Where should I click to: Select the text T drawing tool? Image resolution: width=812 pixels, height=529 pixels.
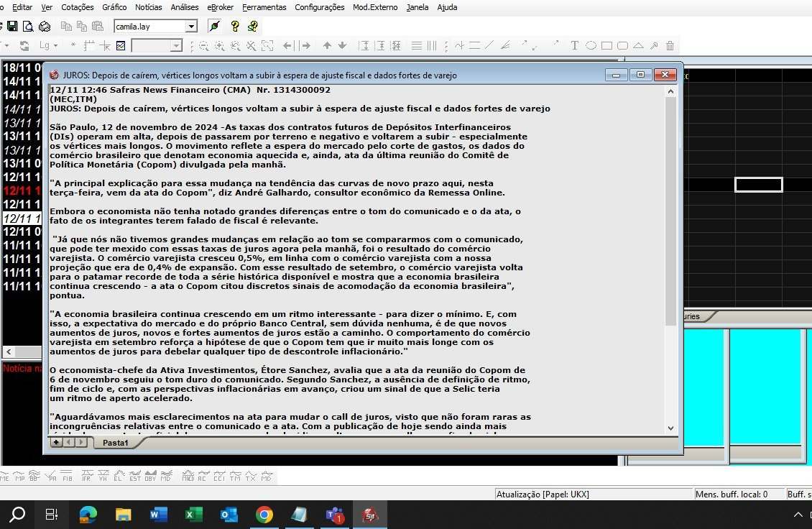pos(574,45)
